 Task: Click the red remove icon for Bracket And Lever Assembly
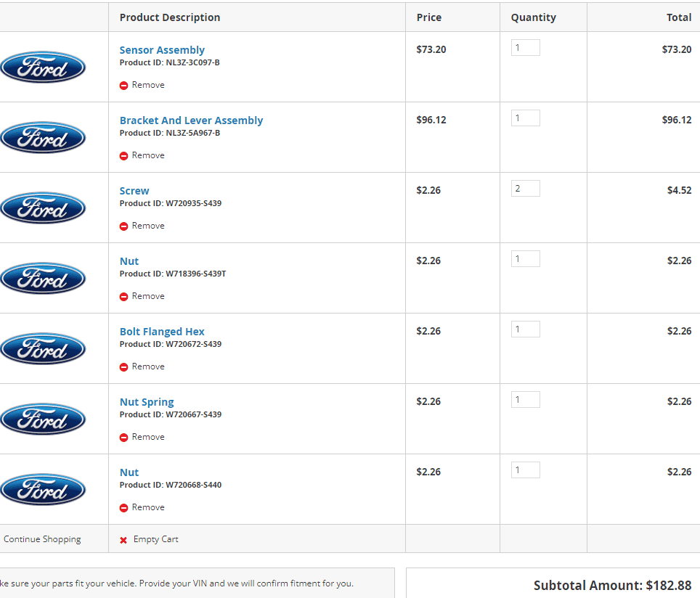pyautogui.click(x=123, y=156)
